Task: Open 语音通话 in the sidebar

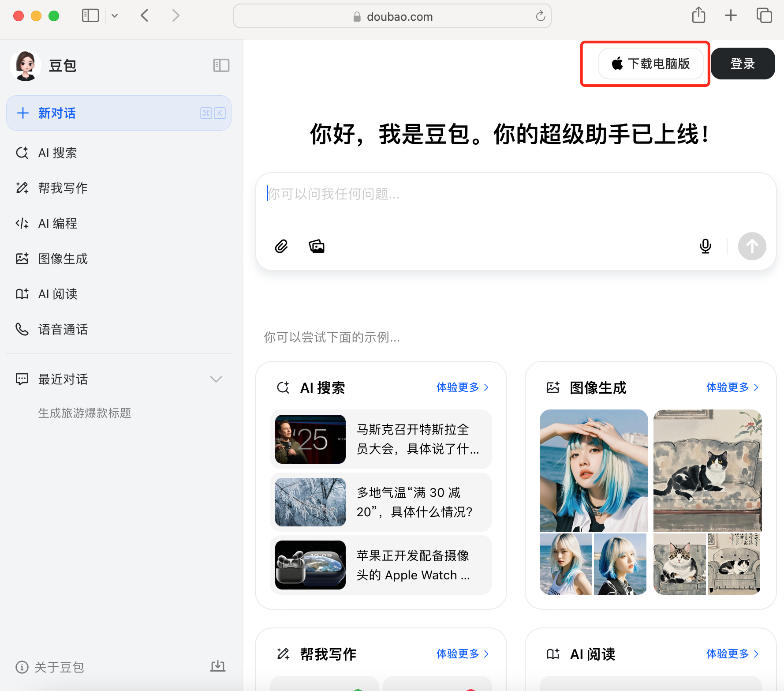Action: point(119,329)
